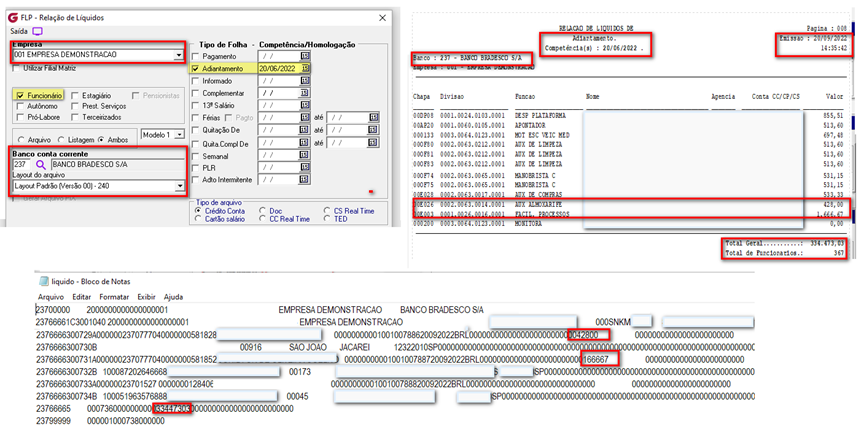Enable the Semanal checkbox

pyautogui.click(x=196, y=156)
